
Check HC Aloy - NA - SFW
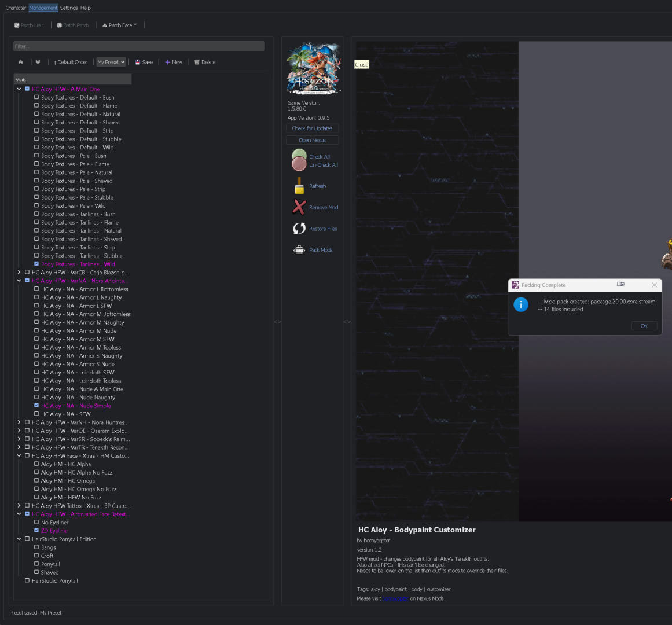(x=36, y=414)
